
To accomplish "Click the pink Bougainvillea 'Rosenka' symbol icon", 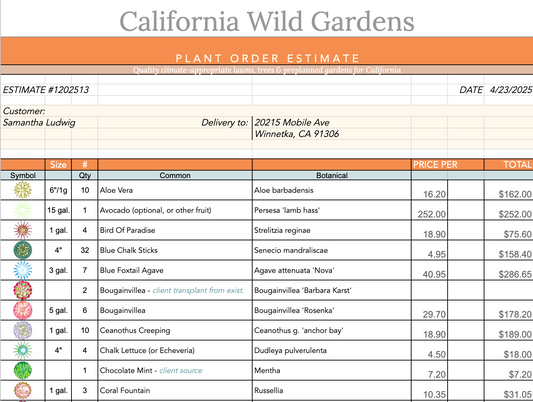I will click(23, 310).
